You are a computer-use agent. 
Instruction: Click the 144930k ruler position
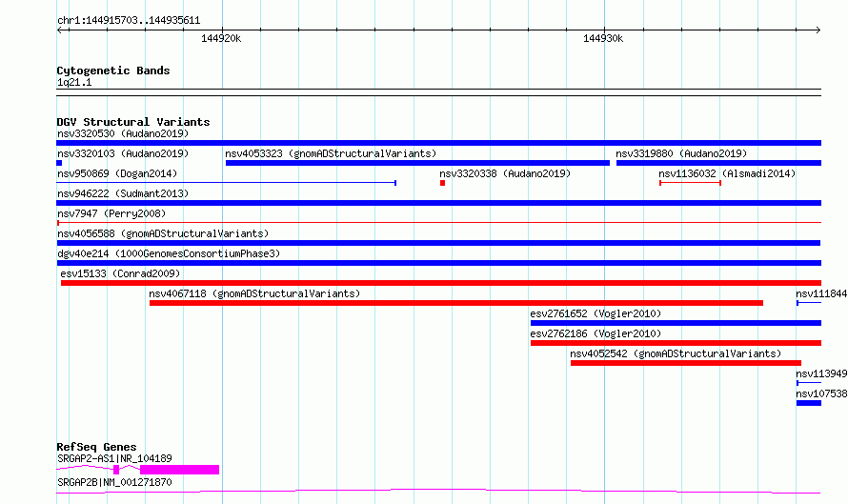coord(603,38)
